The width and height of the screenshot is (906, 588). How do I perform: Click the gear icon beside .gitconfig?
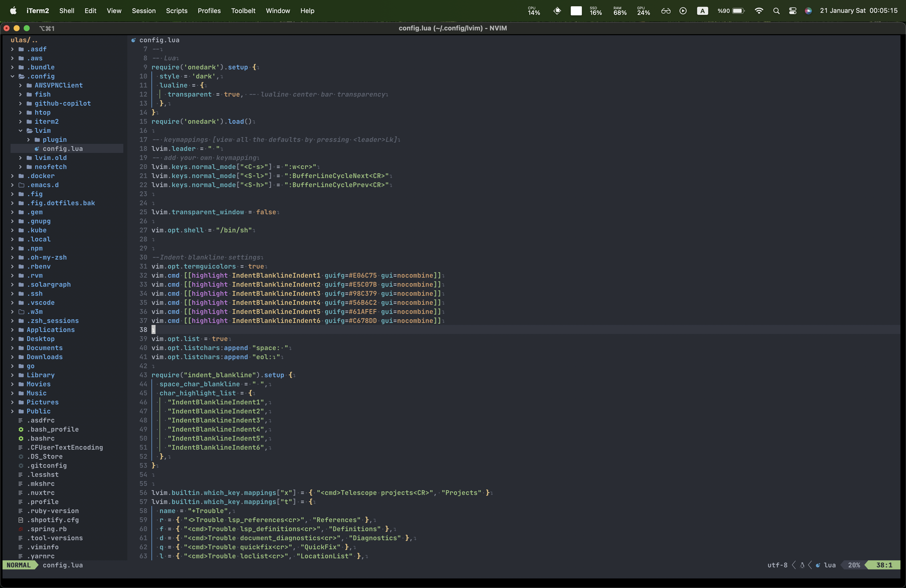(x=21, y=466)
